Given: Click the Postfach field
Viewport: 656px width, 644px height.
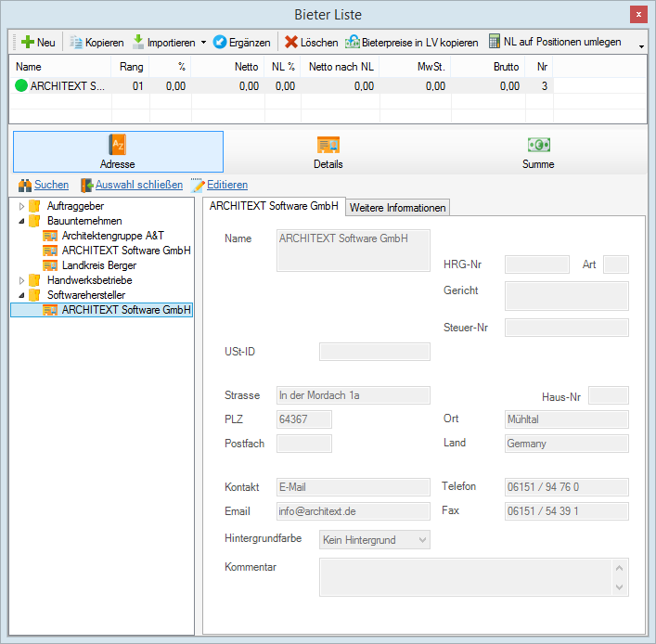Looking at the screenshot, I should (x=304, y=444).
